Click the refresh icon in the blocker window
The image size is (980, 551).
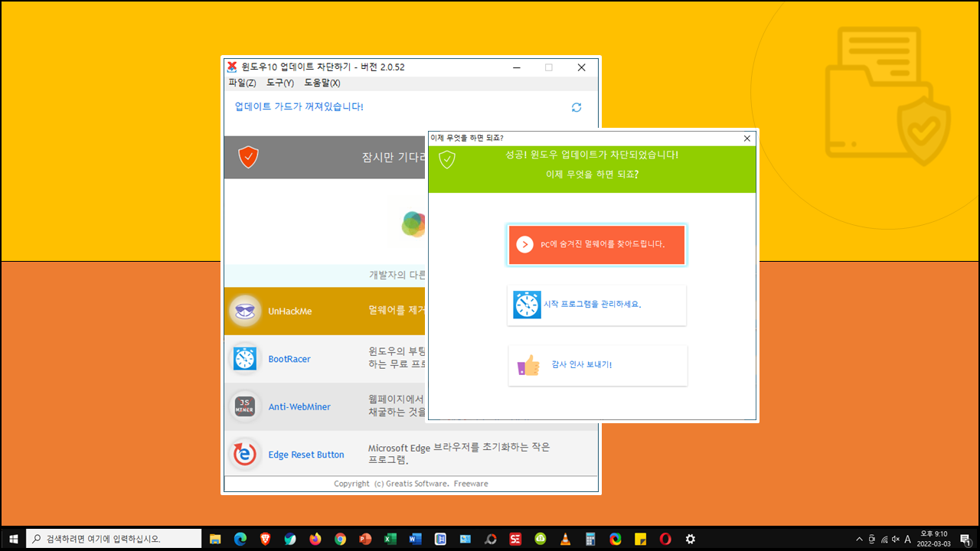point(577,108)
